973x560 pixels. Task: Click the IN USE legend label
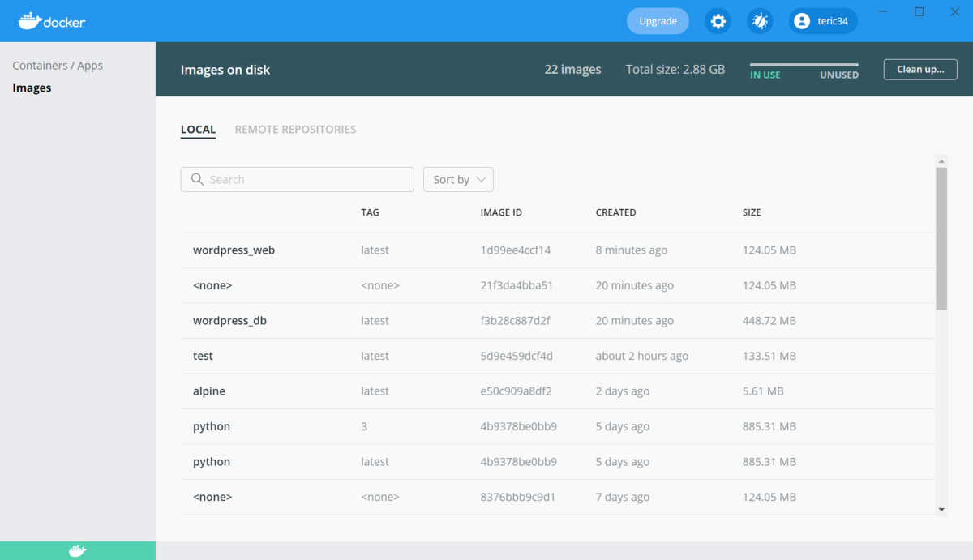coord(765,75)
